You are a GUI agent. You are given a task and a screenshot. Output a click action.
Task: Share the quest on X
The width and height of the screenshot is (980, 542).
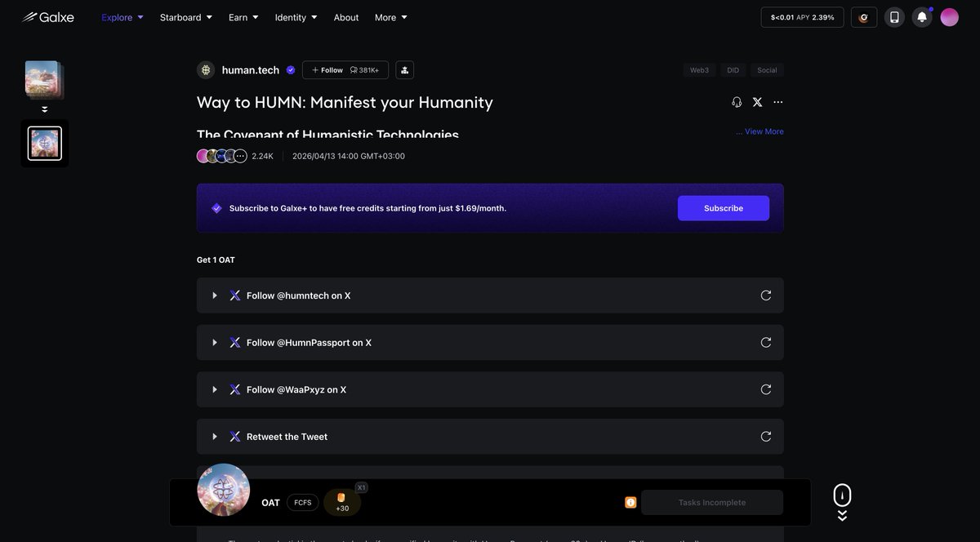coord(757,102)
